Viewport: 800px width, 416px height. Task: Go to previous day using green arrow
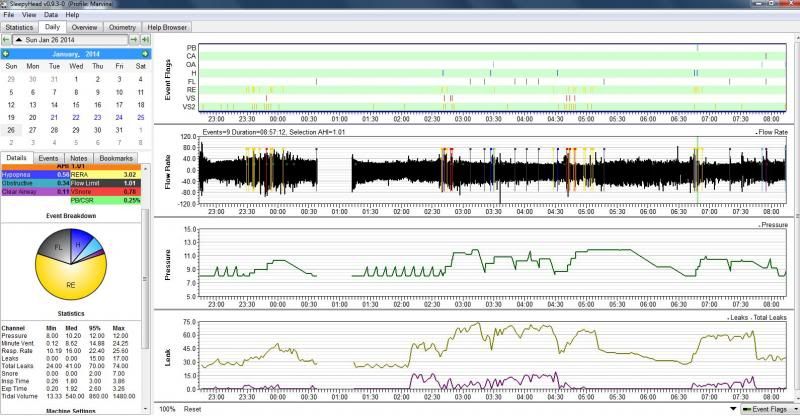pos(6,39)
